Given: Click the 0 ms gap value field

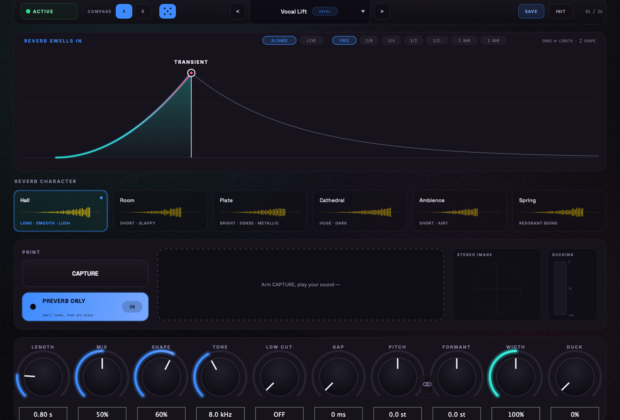Looking at the screenshot, I should [x=338, y=414].
